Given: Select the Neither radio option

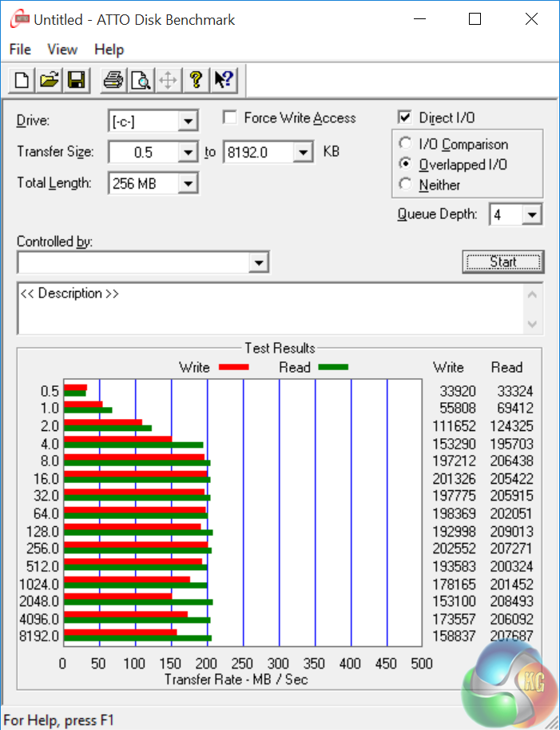Looking at the screenshot, I should coord(405,185).
